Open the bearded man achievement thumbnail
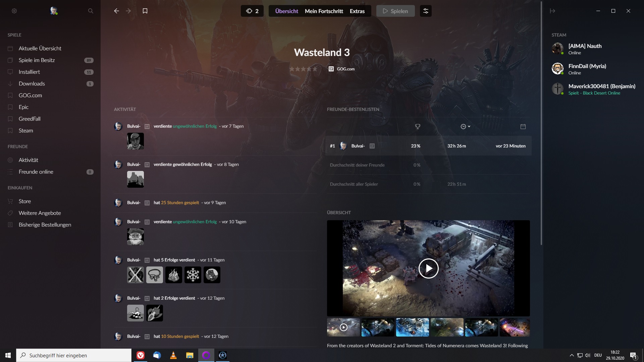The width and height of the screenshot is (644, 362). point(136,237)
